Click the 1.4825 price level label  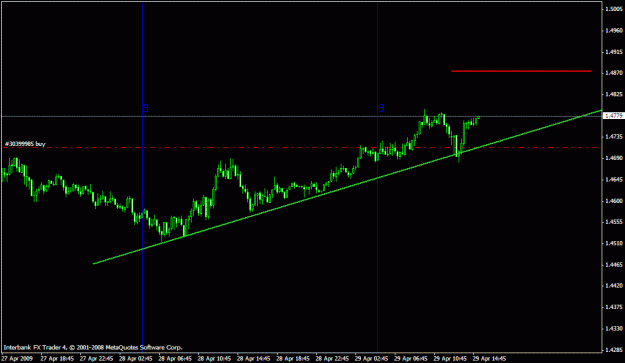click(x=613, y=94)
